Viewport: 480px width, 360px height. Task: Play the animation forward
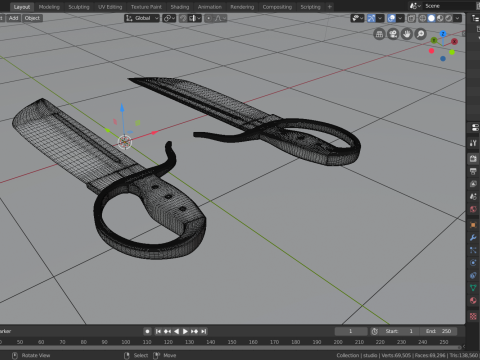coord(185,331)
